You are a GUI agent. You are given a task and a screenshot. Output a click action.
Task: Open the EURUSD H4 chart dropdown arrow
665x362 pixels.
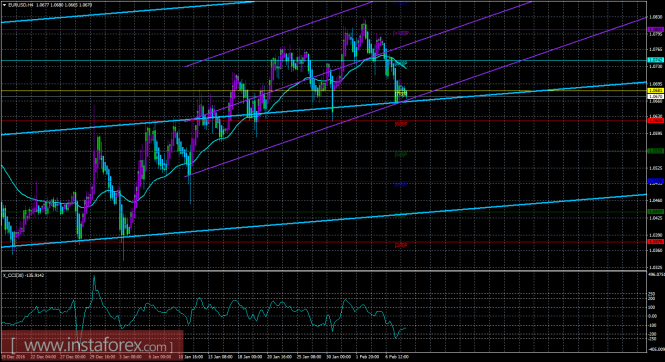pos(4,5)
